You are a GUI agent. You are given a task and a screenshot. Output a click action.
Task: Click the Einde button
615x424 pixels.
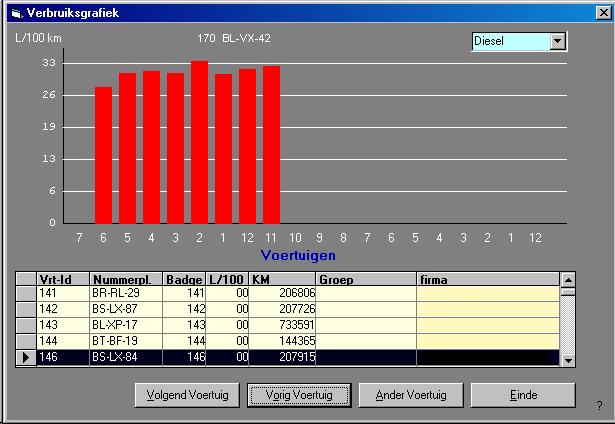click(x=523, y=395)
